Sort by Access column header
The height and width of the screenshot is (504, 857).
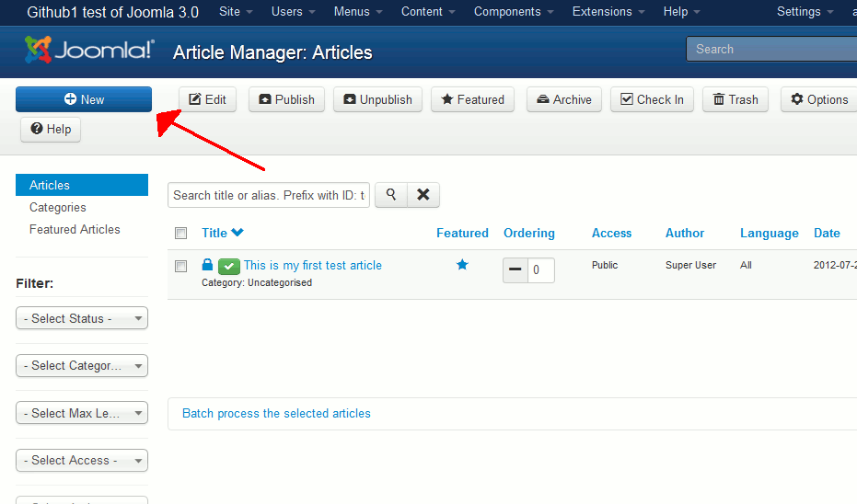coord(611,234)
